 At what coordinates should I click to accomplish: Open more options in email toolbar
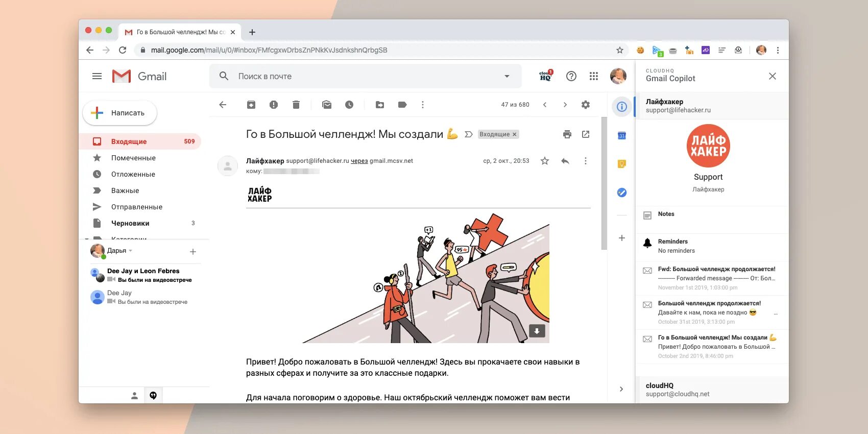423,105
